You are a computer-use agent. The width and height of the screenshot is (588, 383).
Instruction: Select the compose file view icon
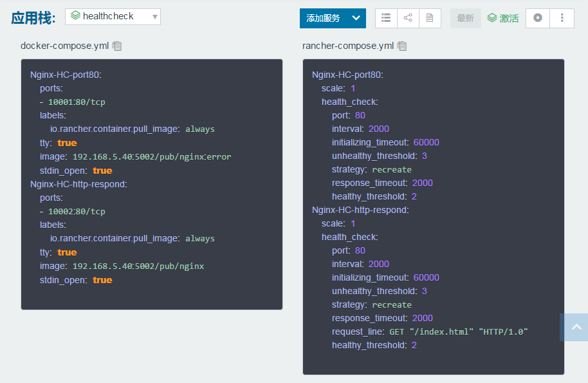pos(429,18)
